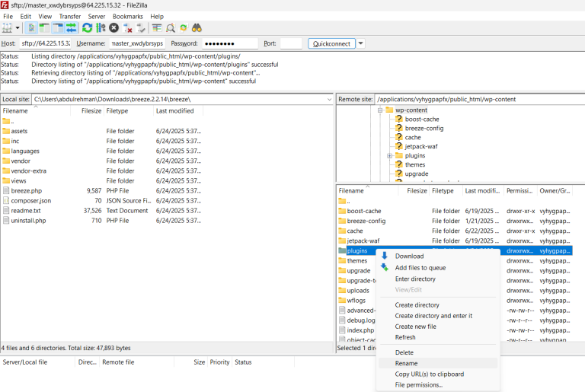Screen dimensions: 585x392
Task: Open the Site Manager dropdown arrow
Action: [18, 28]
